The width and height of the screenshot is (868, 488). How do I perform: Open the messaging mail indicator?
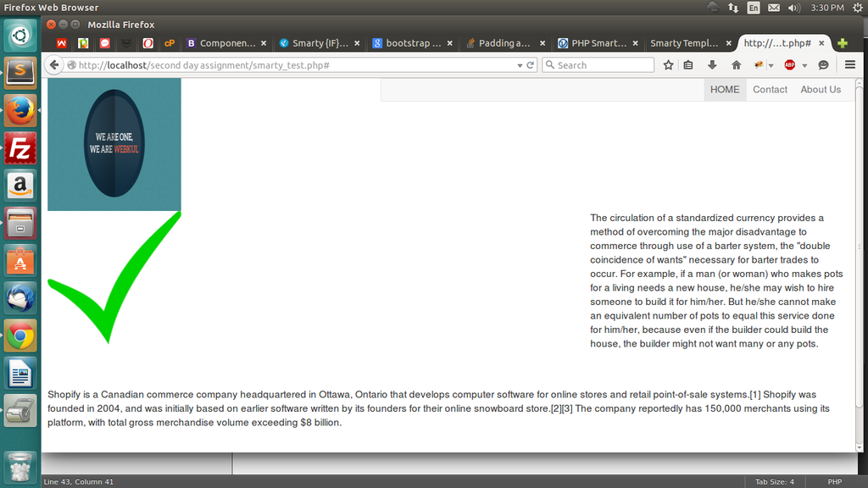click(x=774, y=8)
